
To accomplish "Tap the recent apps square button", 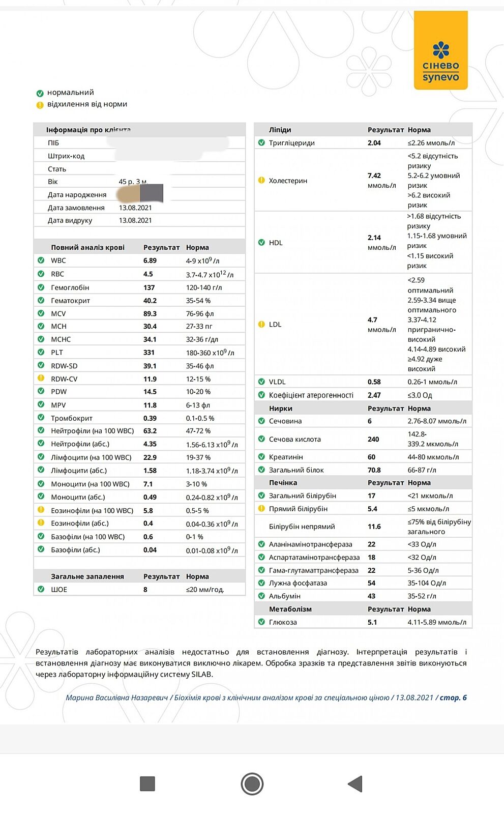I will tap(147, 783).
